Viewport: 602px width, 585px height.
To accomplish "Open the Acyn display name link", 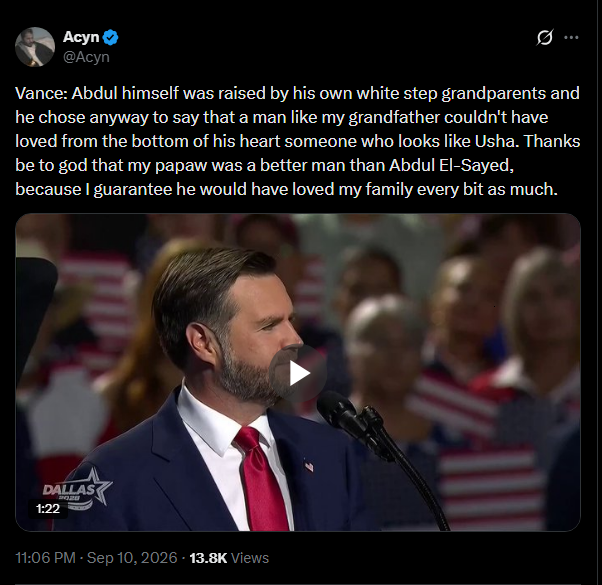I will [81, 37].
